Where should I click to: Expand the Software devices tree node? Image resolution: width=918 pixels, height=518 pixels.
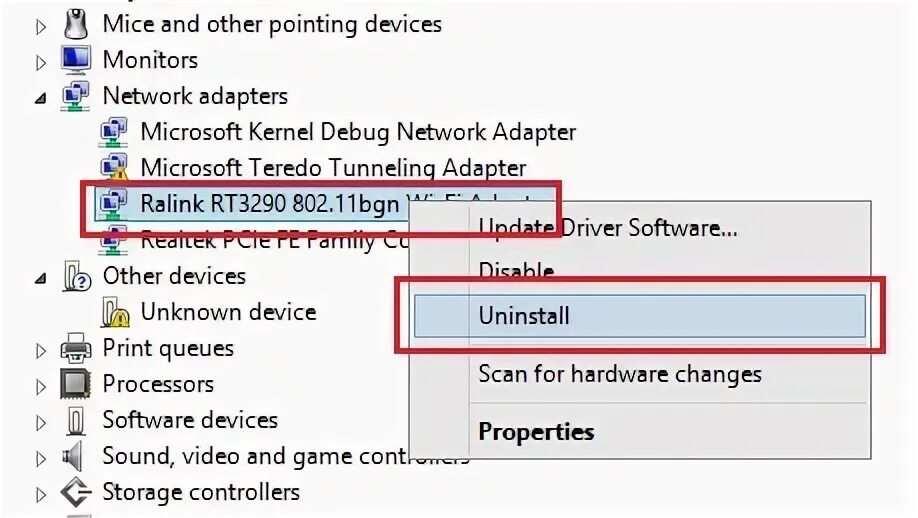pyautogui.click(x=41, y=422)
